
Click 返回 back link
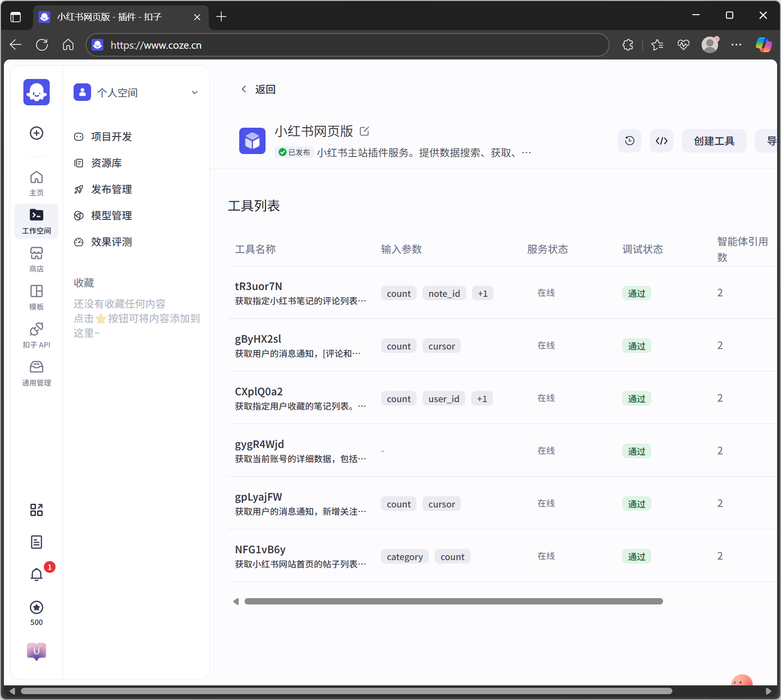tap(258, 89)
